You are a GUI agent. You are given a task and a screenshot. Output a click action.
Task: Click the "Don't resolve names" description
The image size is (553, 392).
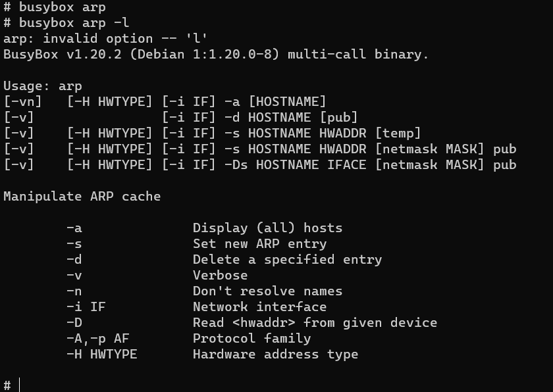point(267,291)
